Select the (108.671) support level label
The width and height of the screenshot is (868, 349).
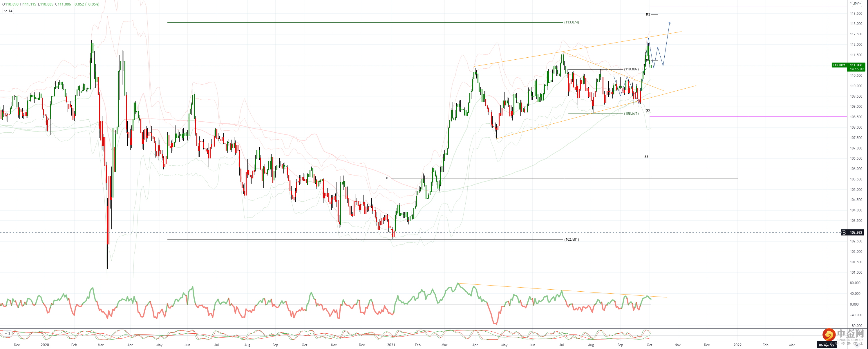[631, 114]
